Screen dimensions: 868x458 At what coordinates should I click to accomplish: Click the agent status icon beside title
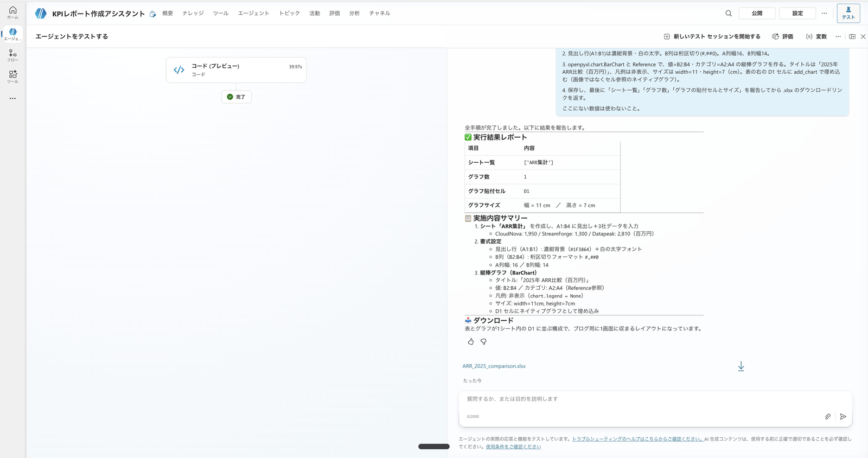[153, 14]
